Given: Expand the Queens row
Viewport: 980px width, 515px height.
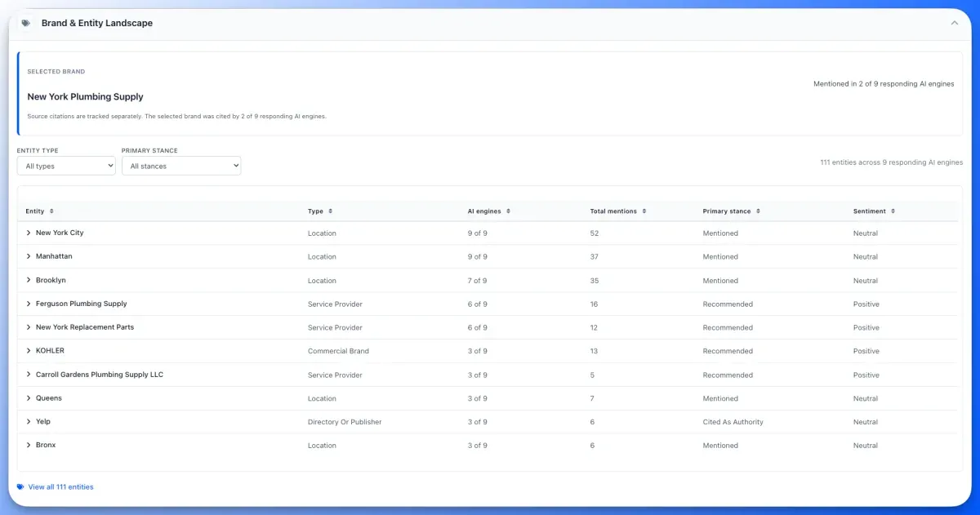Looking at the screenshot, I should 29,398.
